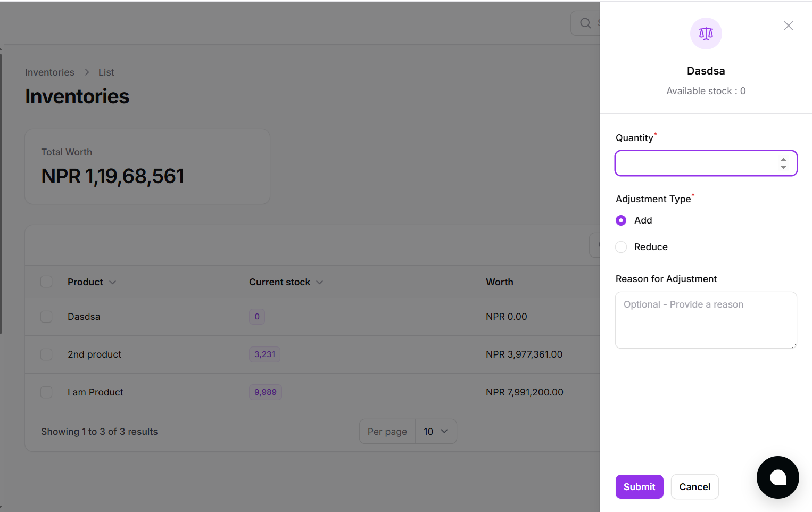The width and height of the screenshot is (812, 512).
Task: Tick the Dasdsa row checkbox
Action: point(46,317)
